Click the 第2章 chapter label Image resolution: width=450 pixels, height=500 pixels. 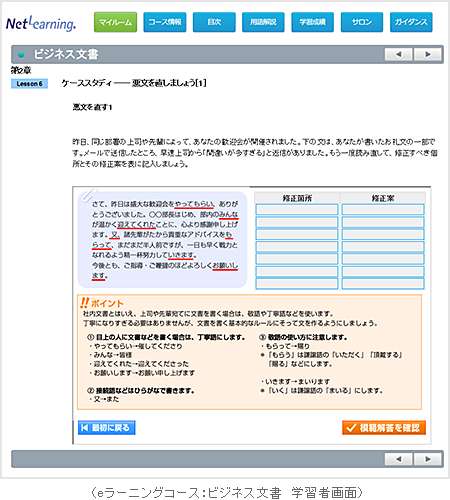pyautogui.click(x=21, y=70)
